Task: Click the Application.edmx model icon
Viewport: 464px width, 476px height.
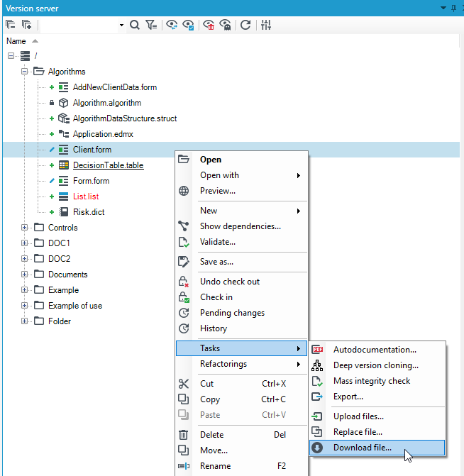Action: 63,134
